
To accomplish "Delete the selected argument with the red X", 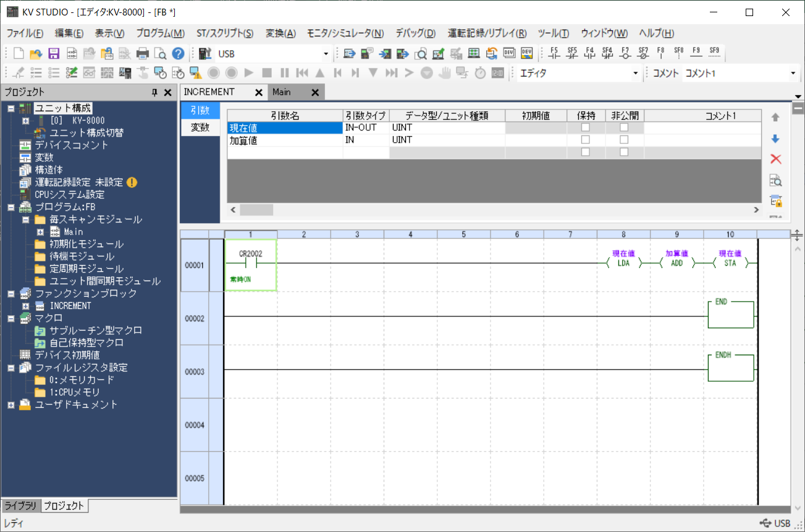I will click(775, 159).
